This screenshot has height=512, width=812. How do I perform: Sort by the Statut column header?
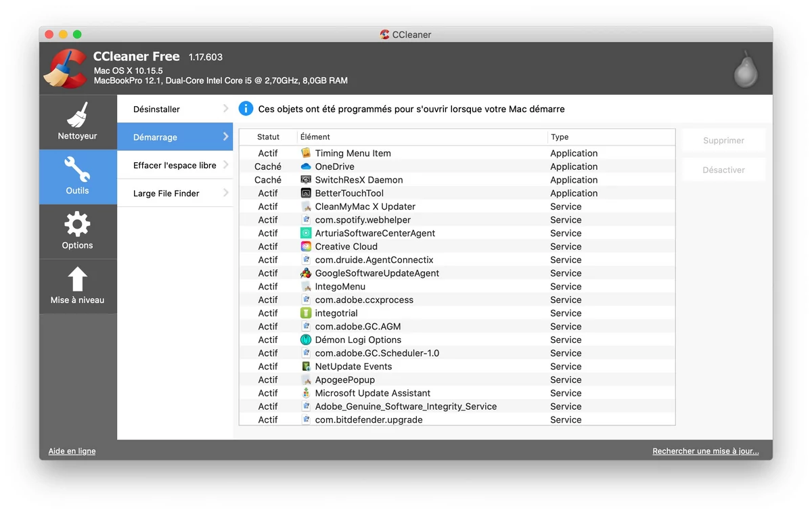click(269, 137)
